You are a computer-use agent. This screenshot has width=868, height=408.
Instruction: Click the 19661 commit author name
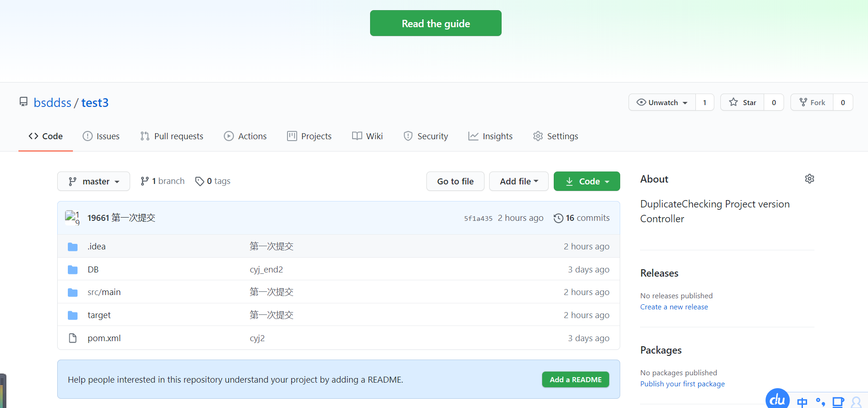(98, 218)
